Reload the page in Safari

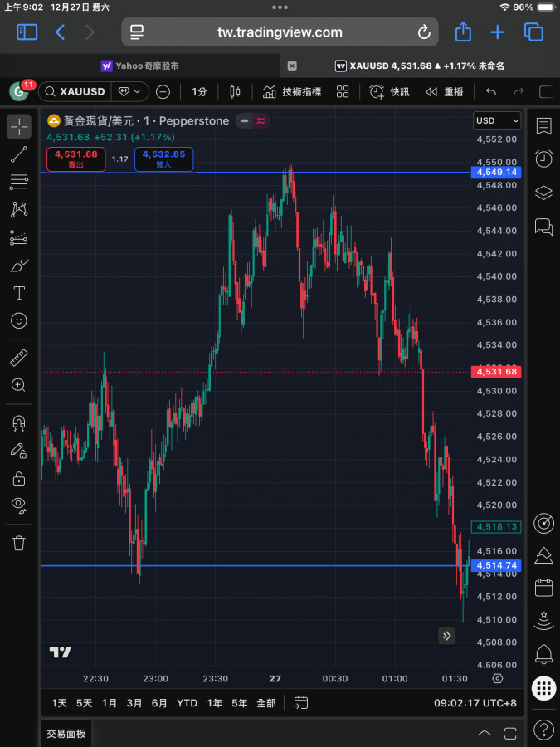point(424,32)
